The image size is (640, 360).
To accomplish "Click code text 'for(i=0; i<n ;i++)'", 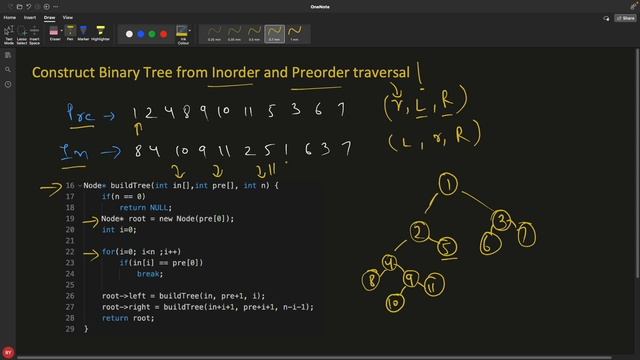I will [x=141, y=252].
